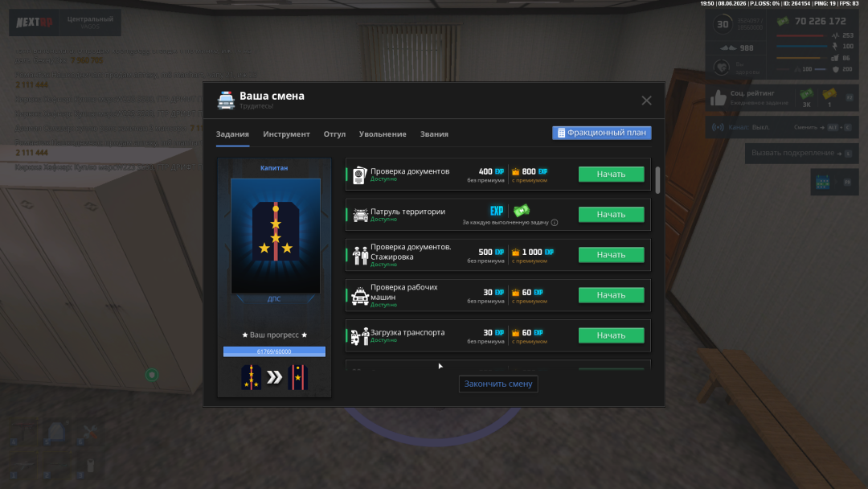
Task: Close the Ваша смена dialog
Action: [x=646, y=101]
